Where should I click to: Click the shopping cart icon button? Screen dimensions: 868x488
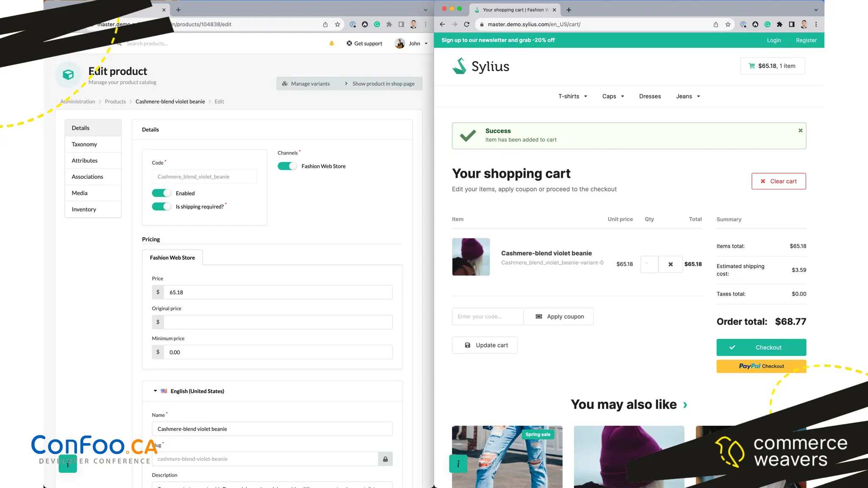(772, 66)
